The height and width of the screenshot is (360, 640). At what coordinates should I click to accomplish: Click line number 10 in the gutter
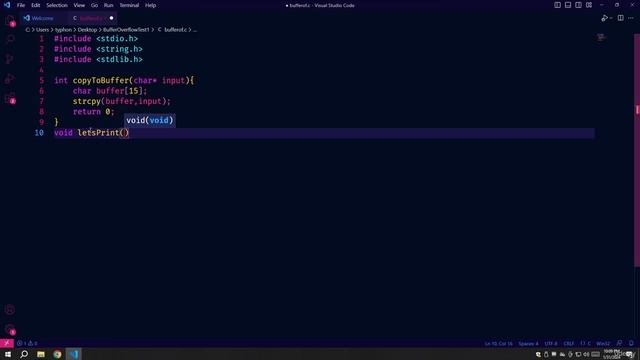(x=39, y=133)
